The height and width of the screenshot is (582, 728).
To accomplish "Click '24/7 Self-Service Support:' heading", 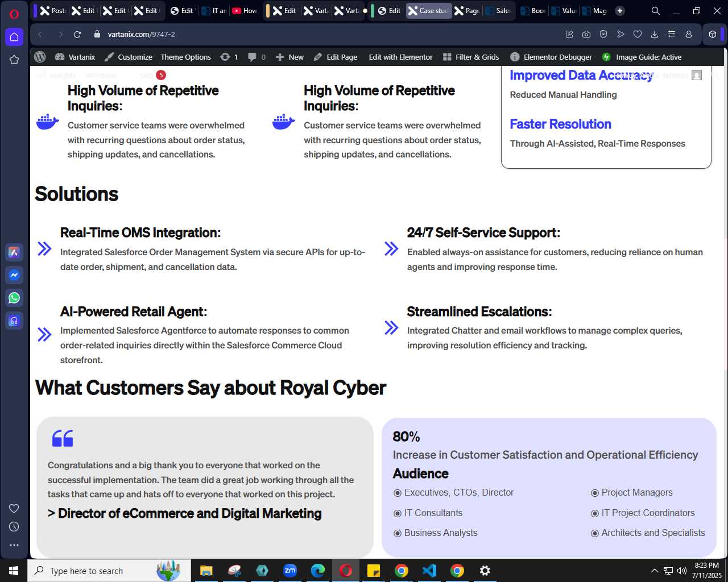I will 483,232.
